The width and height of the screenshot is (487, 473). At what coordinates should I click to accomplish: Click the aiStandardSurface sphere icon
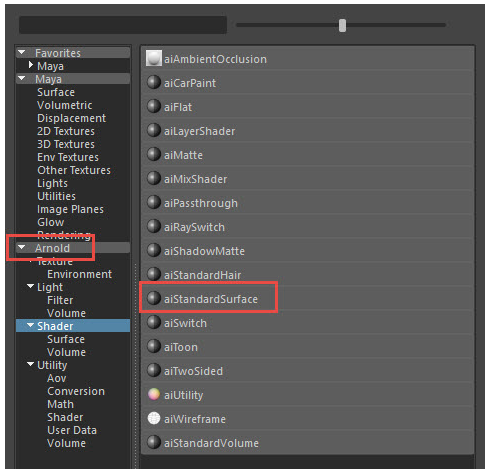pyautogui.click(x=154, y=298)
